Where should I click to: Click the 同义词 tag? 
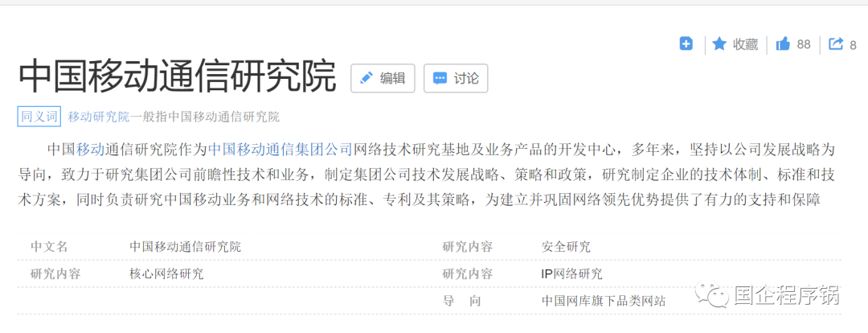pyautogui.click(x=39, y=117)
